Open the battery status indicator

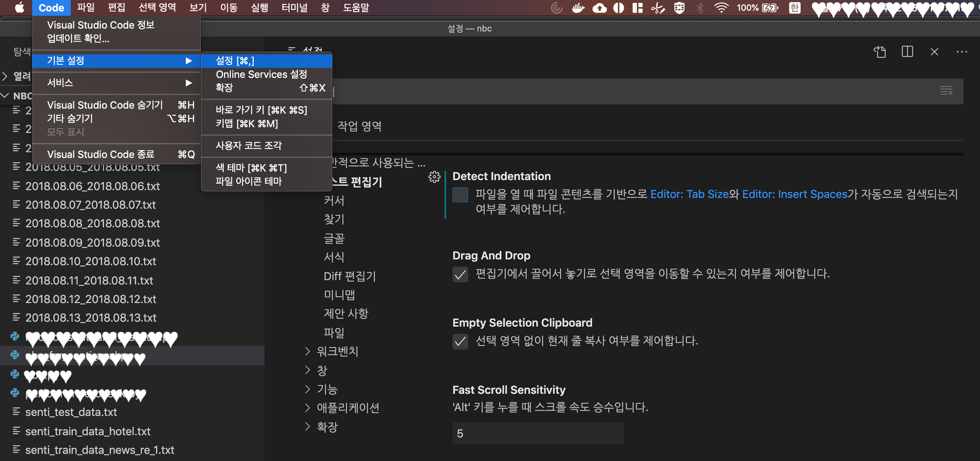coord(769,8)
